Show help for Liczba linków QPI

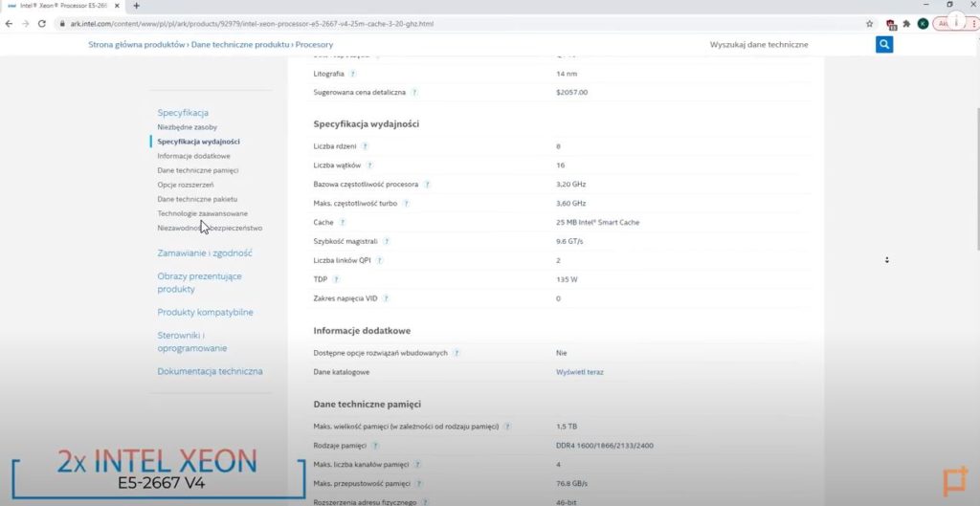click(x=379, y=260)
